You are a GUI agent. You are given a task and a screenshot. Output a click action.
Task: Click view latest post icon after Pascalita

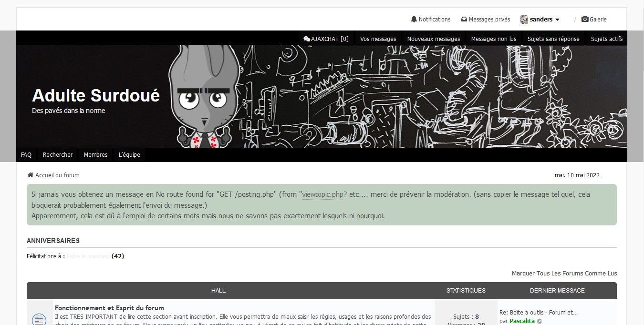[x=540, y=322]
